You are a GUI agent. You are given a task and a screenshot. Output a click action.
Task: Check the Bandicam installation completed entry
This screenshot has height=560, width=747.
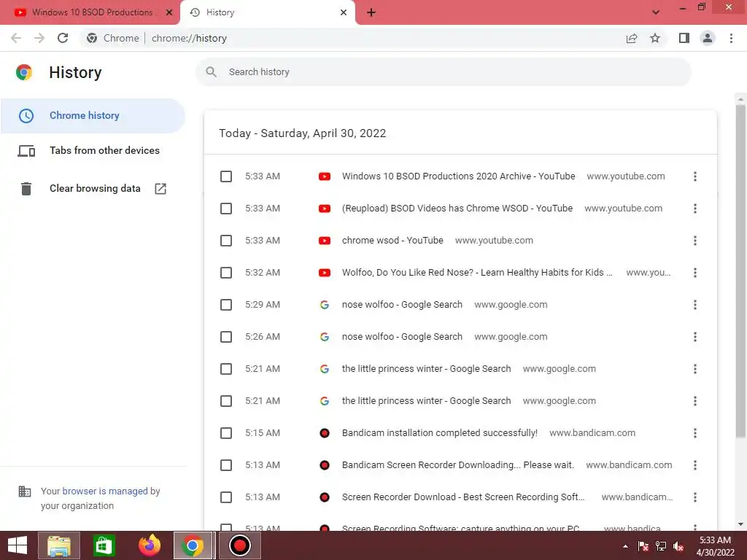(x=226, y=433)
